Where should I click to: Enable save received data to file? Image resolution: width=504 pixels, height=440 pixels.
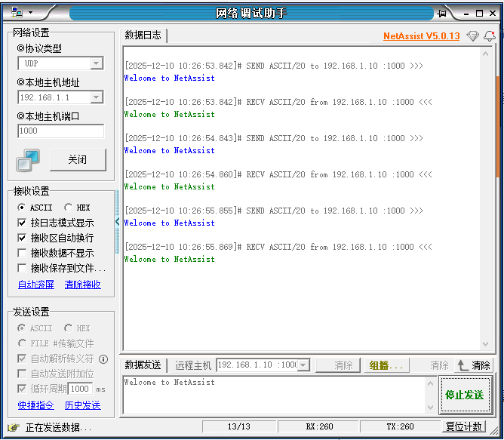[x=22, y=268]
